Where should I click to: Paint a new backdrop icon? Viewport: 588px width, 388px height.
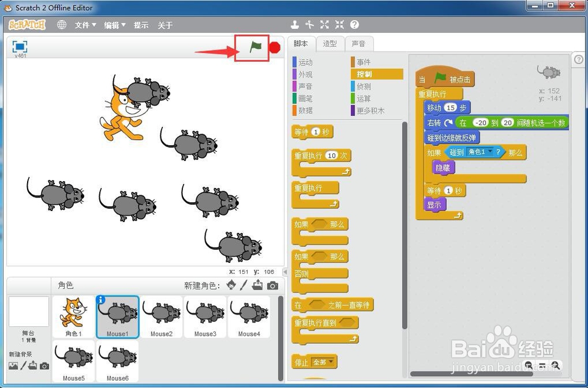tap(24, 366)
